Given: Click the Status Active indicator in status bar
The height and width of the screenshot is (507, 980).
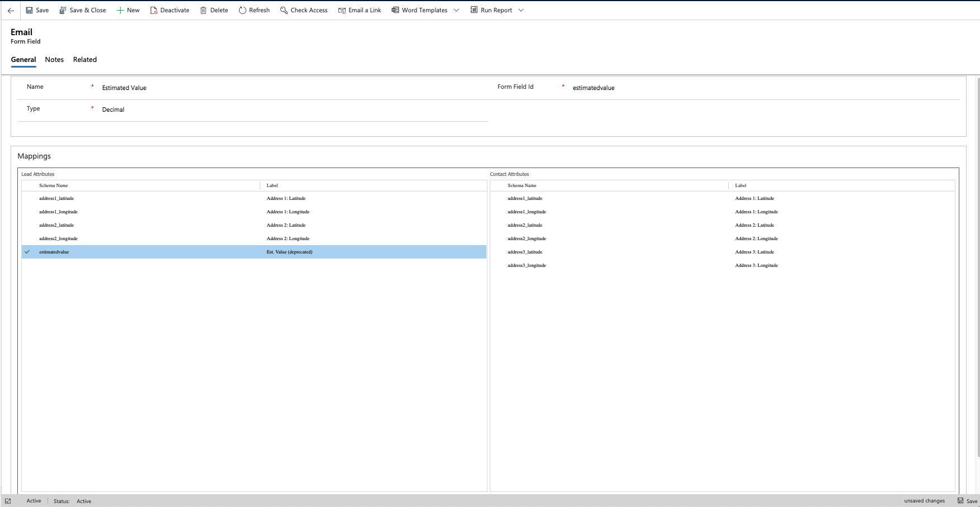Looking at the screenshot, I should point(84,501).
